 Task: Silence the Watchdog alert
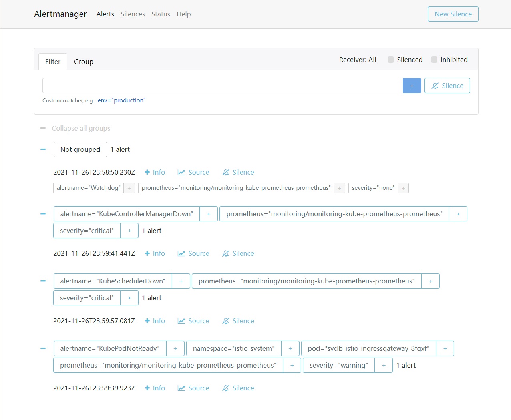[x=238, y=172]
